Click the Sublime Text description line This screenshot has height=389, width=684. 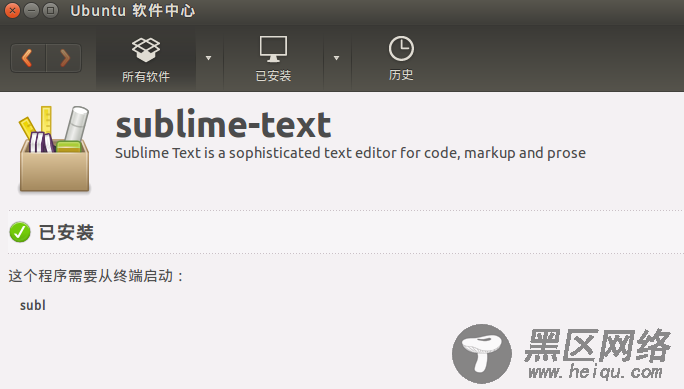click(350, 153)
